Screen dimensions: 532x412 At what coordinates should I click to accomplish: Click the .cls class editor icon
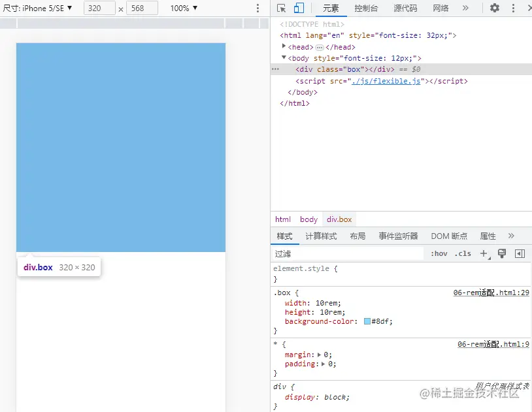pyautogui.click(x=463, y=253)
